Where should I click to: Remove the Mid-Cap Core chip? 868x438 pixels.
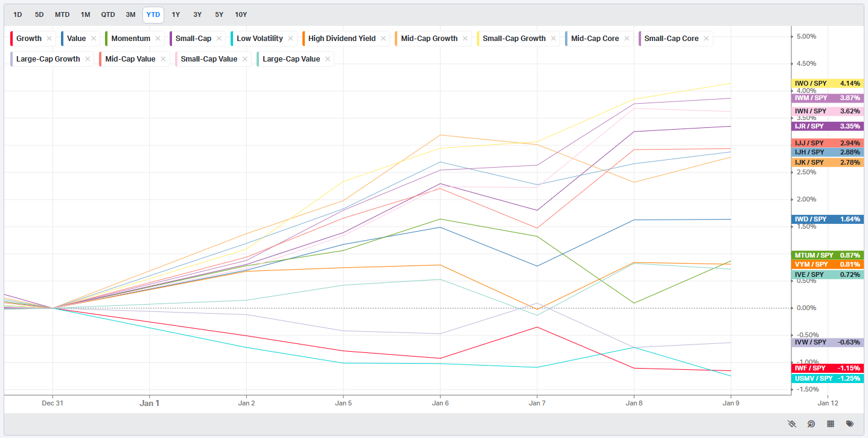coord(627,39)
